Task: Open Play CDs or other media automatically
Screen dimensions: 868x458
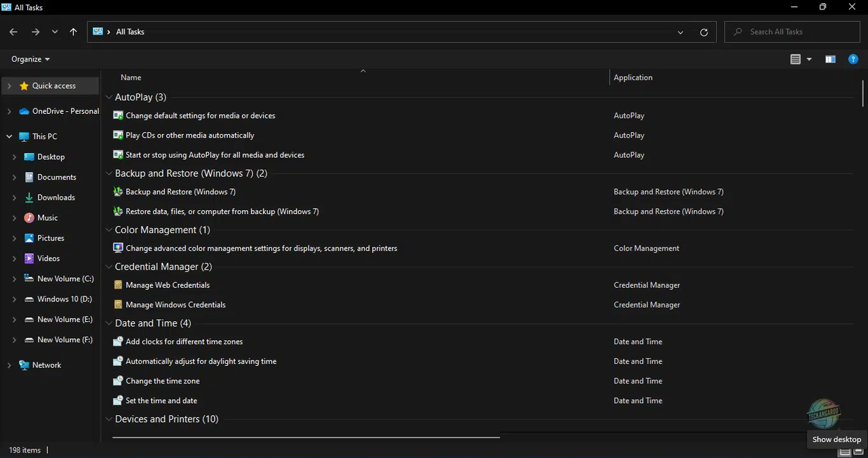Action: (190, 135)
